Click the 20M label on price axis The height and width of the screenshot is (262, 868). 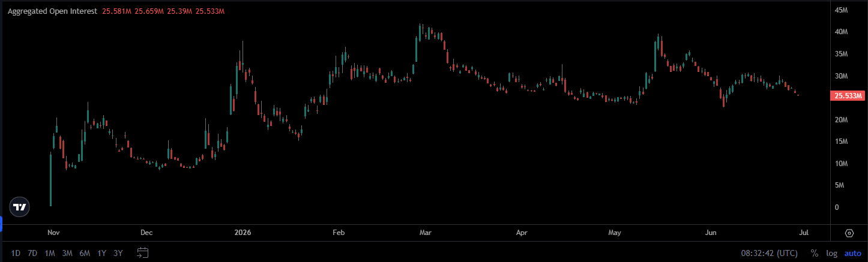point(841,120)
